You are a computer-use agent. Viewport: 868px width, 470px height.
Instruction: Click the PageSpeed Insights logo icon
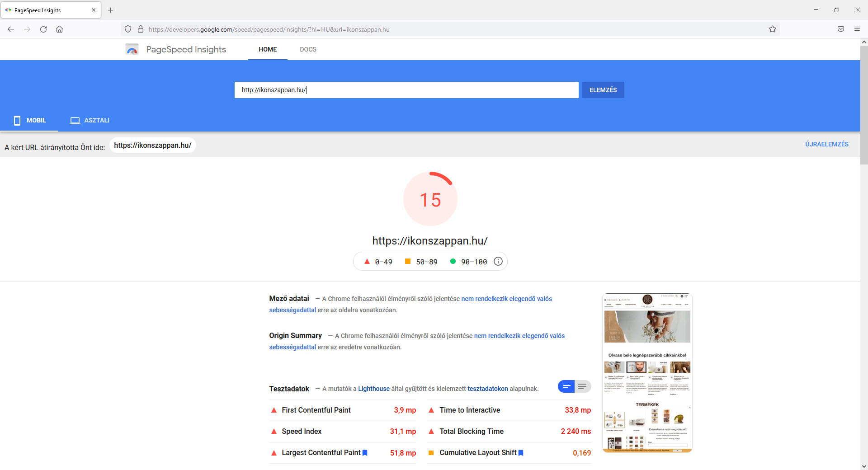[132, 49]
